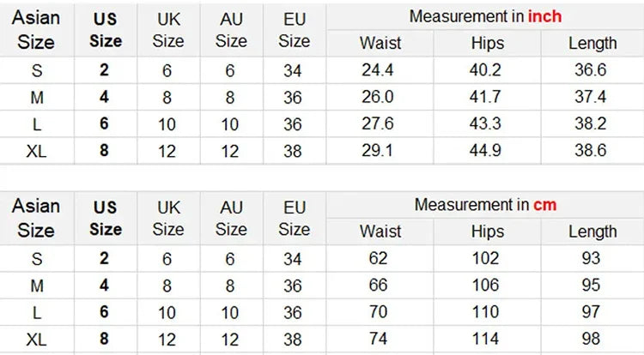Select the 40.2 hips cell
The width and height of the screenshot is (644, 355).
click(x=486, y=71)
